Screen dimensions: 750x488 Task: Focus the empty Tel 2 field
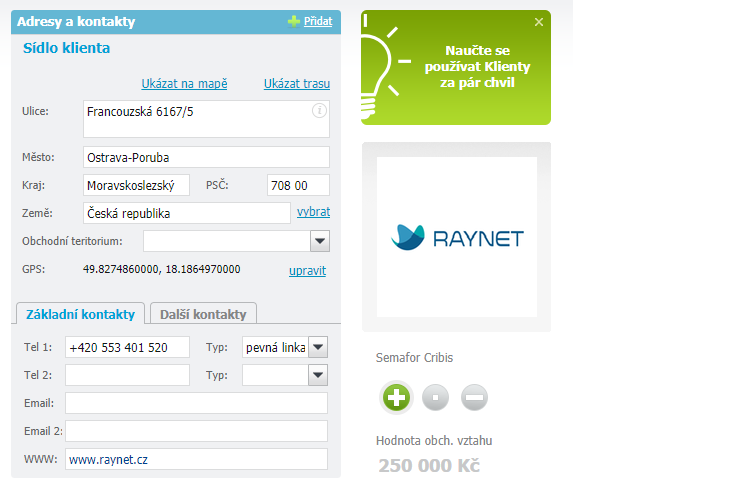pos(127,375)
